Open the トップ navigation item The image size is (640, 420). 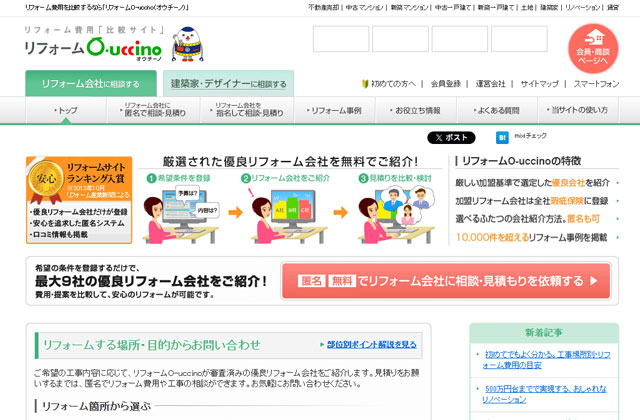coord(66,110)
